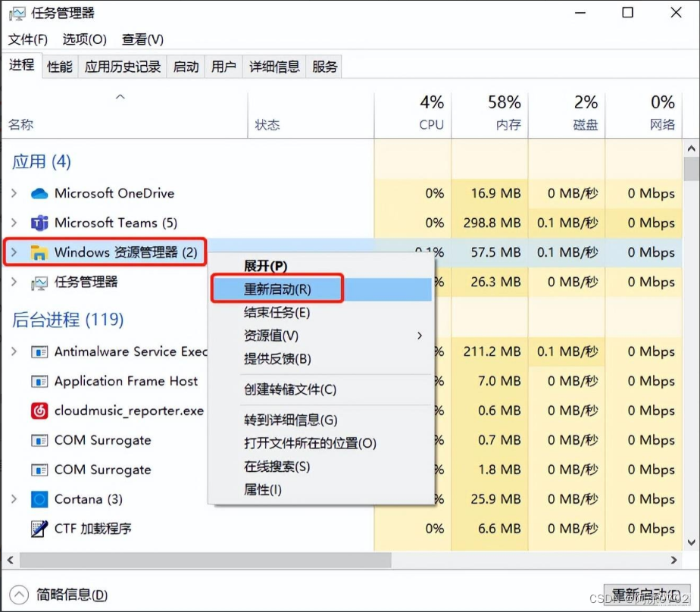Click the COM Surrogate row with 1.8 MB
This screenshot has height=612, width=700.
[342, 470]
